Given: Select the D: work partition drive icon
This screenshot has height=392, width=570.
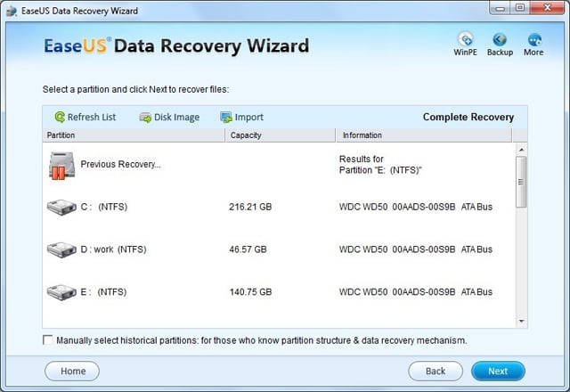Looking at the screenshot, I should pyautogui.click(x=61, y=249).
